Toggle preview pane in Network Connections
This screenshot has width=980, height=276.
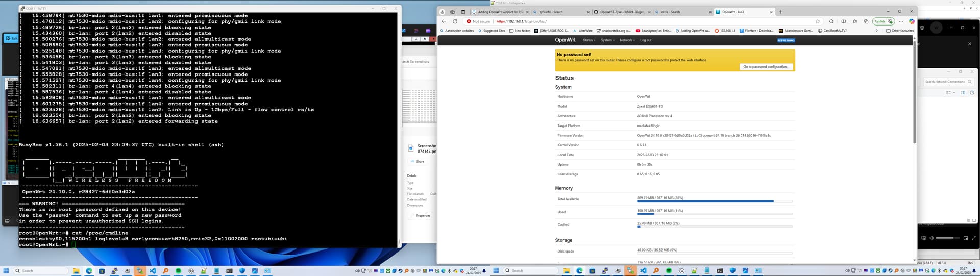coord(963,93)
